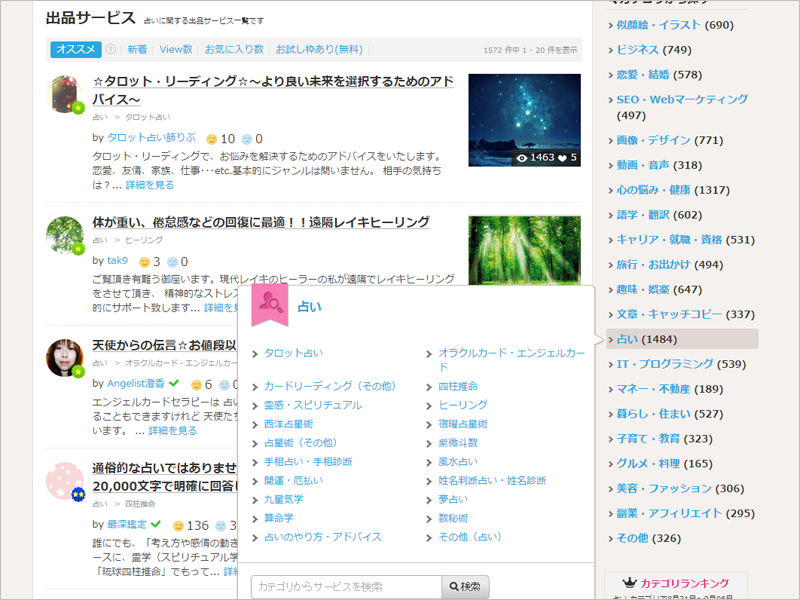This screenshot has height=600, width=800.
Task: Click 詳細を見る under the エンジェルカード description
Action: coord(172,431)
